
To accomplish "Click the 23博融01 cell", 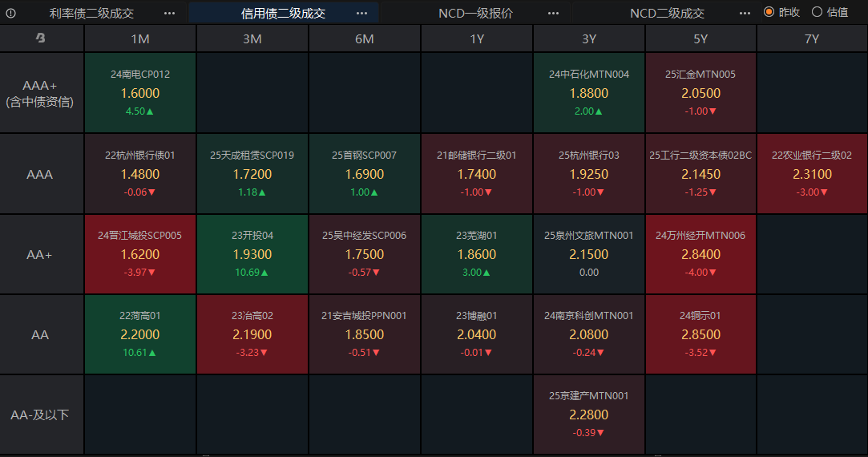I will coord(477,334).
